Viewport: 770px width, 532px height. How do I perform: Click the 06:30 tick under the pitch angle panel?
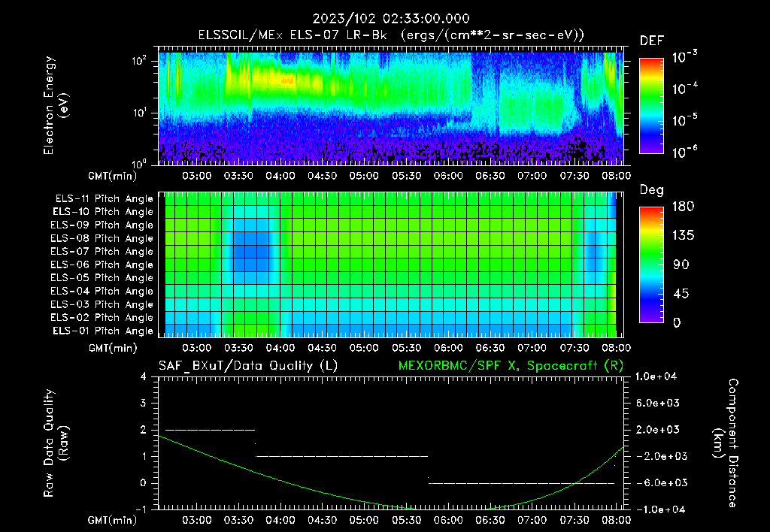(x=490, y=348)
